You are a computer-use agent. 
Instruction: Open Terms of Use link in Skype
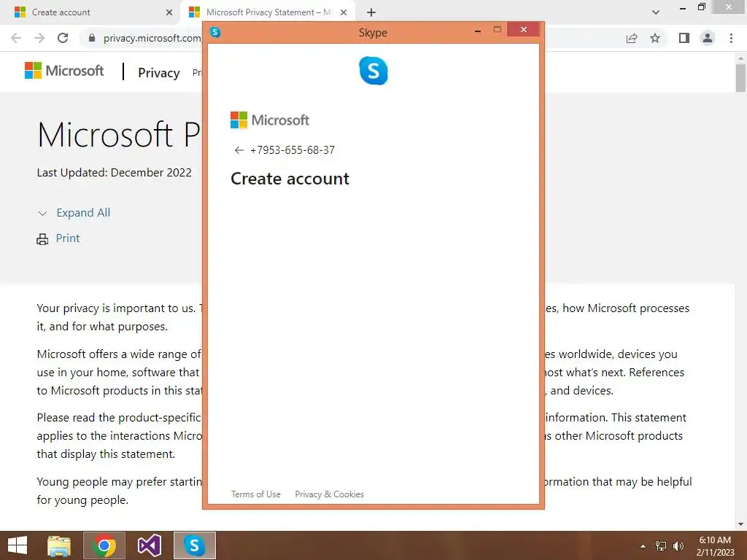[x=256, y=494]
